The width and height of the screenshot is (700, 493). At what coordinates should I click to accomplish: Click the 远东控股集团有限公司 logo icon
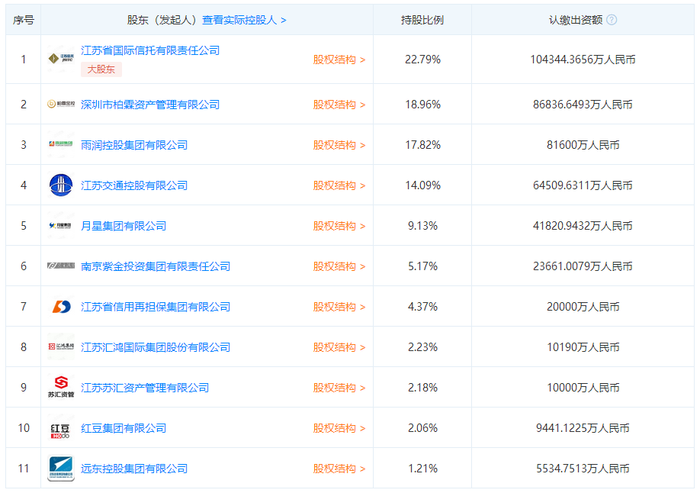coord(61,468)
